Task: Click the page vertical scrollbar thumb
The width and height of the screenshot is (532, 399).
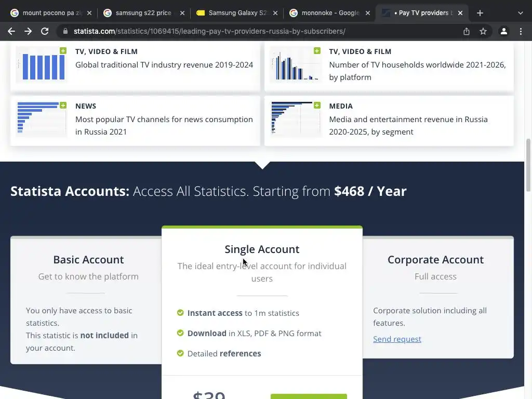Action: tap(528, 165)
